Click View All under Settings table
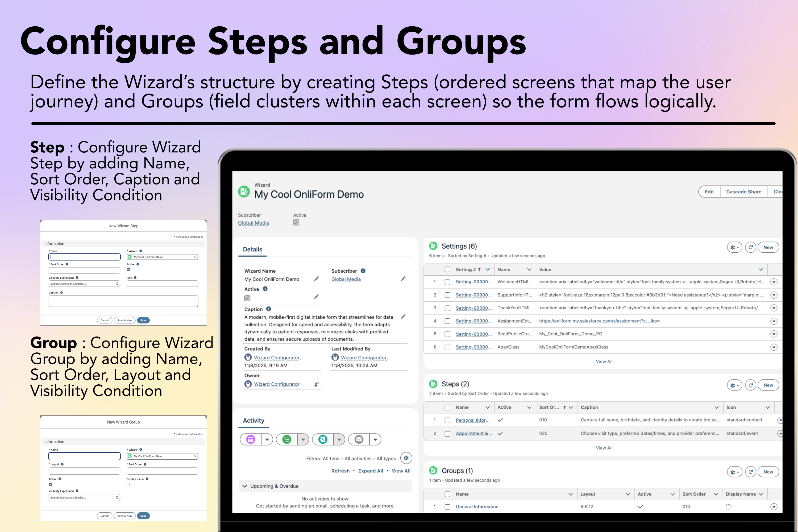The height and width of the screenshot is (532, 798). pyautogui.click(x=604, y=361)
